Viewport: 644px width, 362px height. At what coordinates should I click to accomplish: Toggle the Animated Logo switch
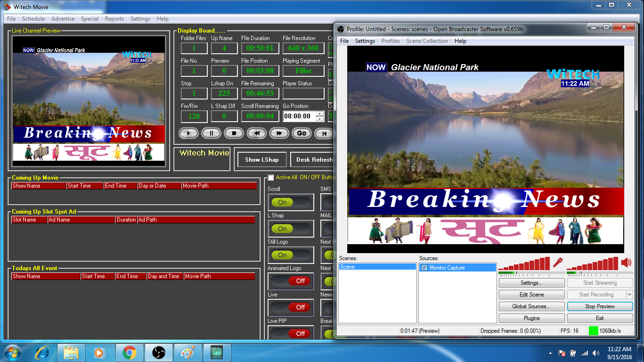291,281
